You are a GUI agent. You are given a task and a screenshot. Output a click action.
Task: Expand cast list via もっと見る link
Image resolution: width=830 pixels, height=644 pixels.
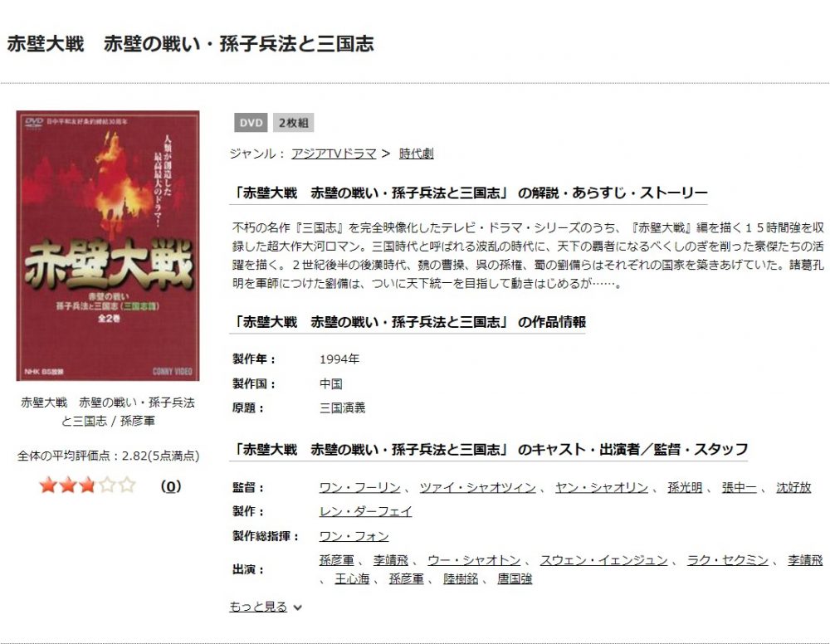coord(258,607)
